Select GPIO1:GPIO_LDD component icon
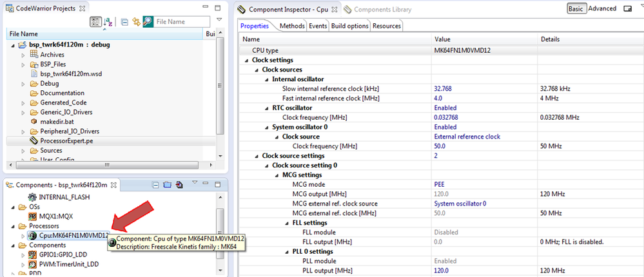This screenshot has width=644, height=277. pyautogui.click(x=32, y=254)
